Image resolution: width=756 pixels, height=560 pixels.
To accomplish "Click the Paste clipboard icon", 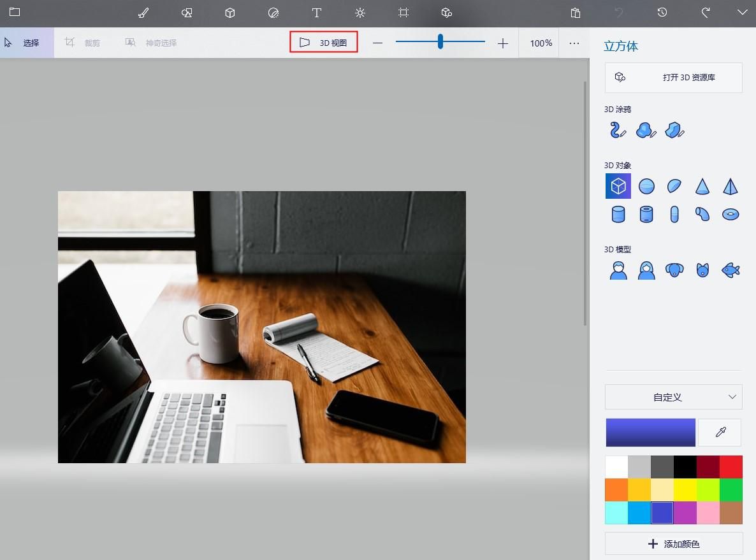I will (x=575, y=13).
